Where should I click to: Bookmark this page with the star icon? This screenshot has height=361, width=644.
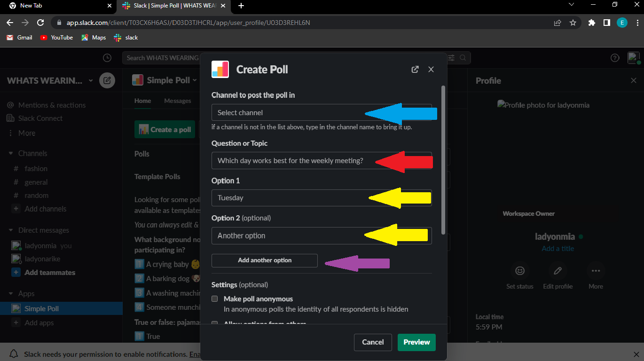[x=573, y=23]
